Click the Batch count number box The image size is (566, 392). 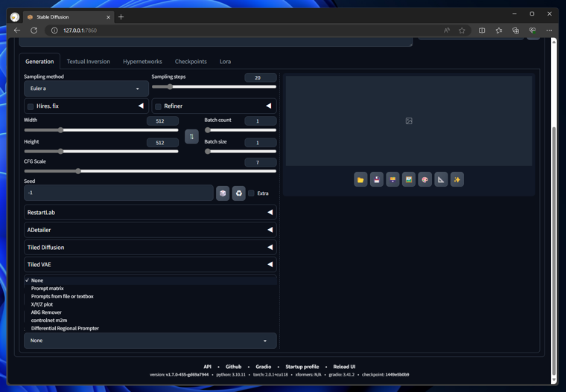pos(260,121)
